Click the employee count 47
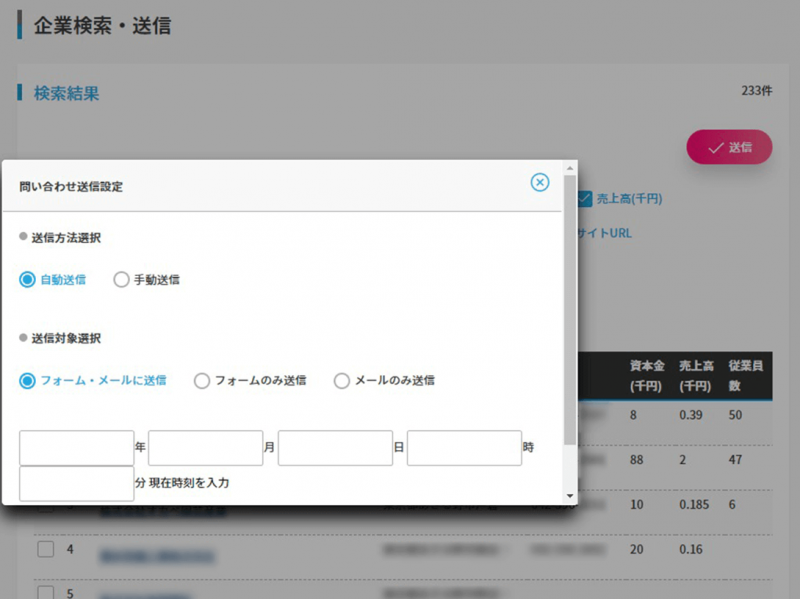 tap(735, 460)
